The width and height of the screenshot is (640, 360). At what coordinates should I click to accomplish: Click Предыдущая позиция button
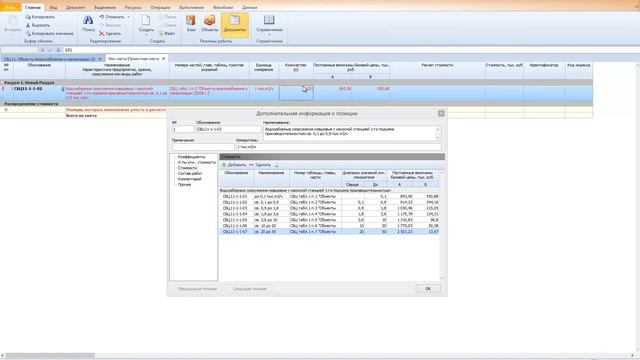(x=197, y=289)
